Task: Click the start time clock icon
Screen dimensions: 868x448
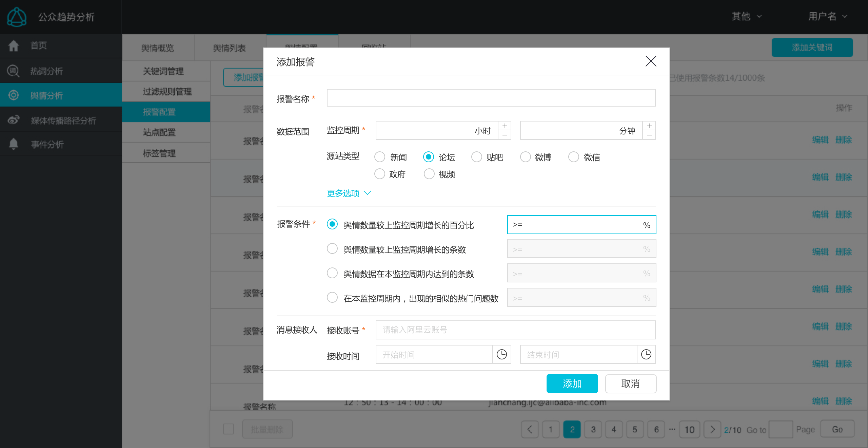Action: coord(501,354)
